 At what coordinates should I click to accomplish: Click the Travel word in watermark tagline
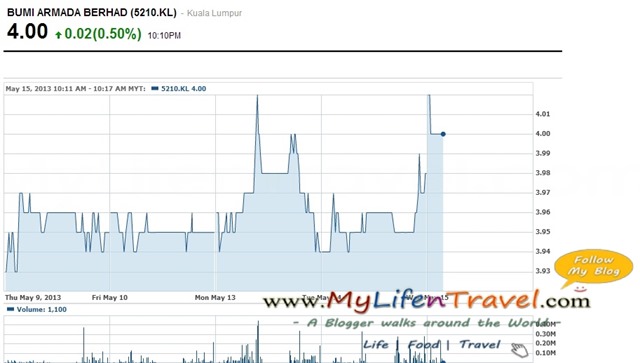[480, 345]
